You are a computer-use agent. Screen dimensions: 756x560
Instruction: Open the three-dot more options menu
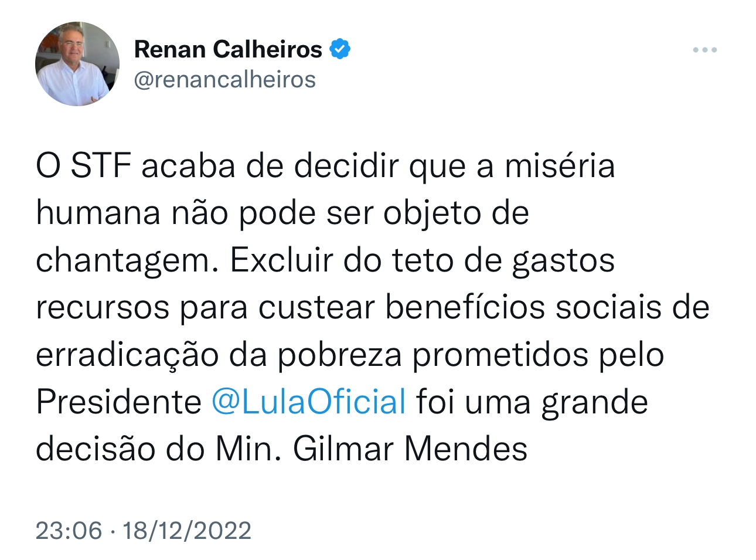704,50
